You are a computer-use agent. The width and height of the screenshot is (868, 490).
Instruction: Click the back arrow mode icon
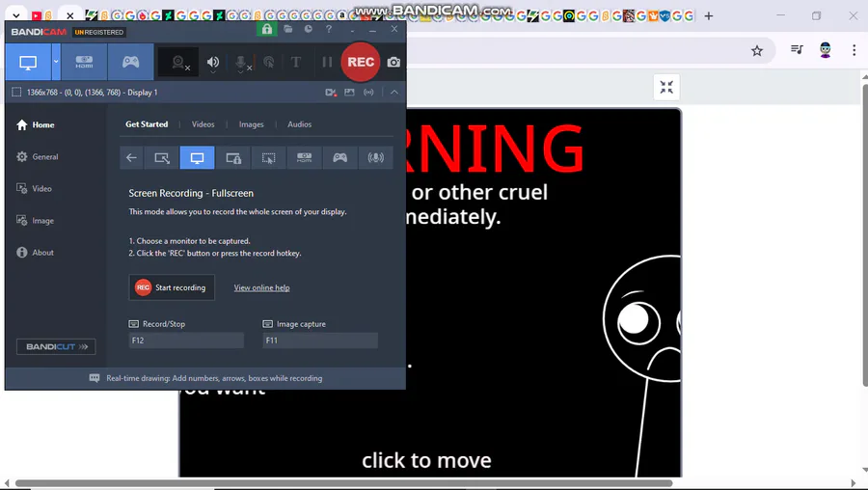click(x=131, y=158)
